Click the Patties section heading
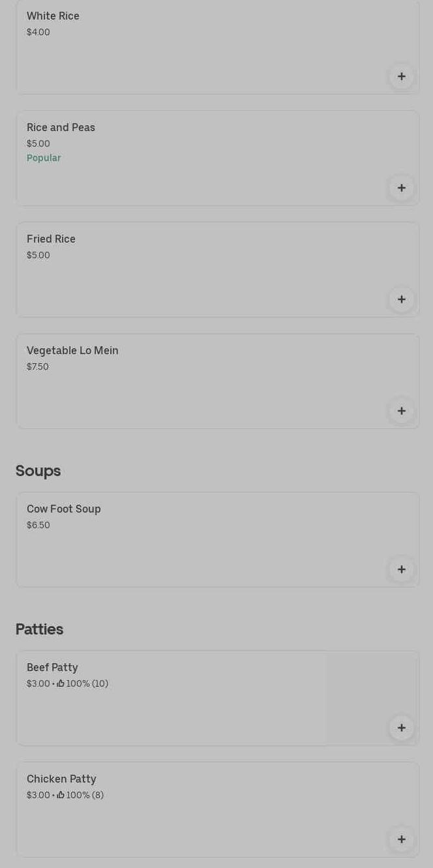Image resolution: width=433 pixels, height=868 pixels. point(40,629)
